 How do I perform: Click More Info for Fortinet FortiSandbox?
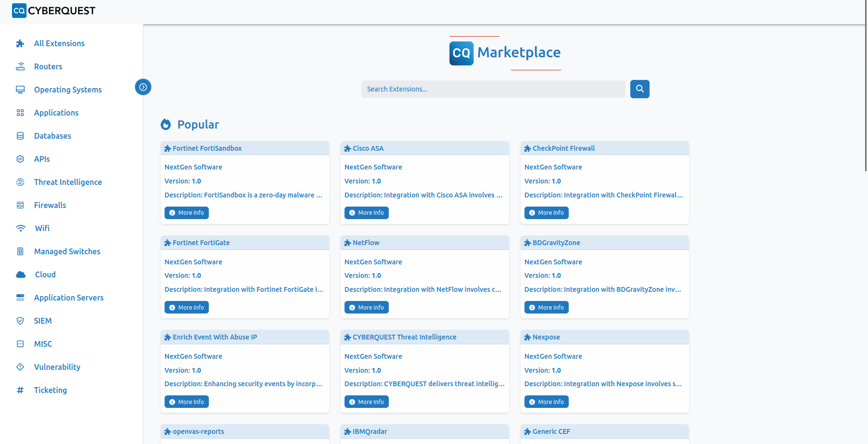187,213
